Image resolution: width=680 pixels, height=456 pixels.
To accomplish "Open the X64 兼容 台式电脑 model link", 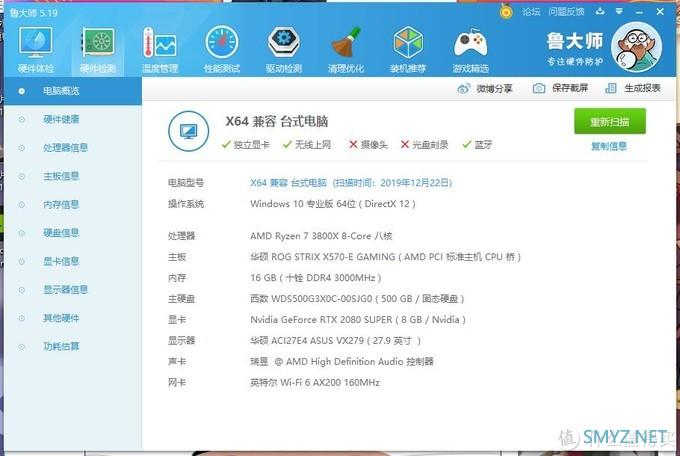I will [x=351, y=183].
